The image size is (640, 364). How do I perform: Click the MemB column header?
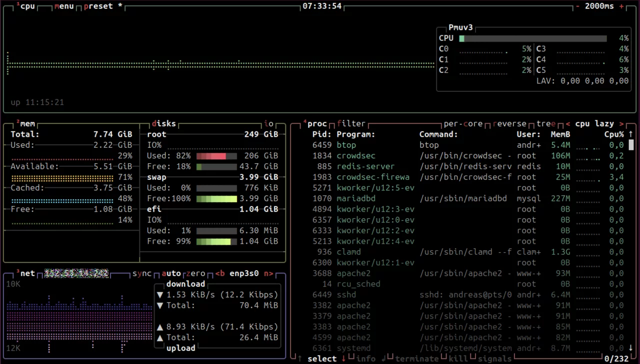(x=560, y=134)
